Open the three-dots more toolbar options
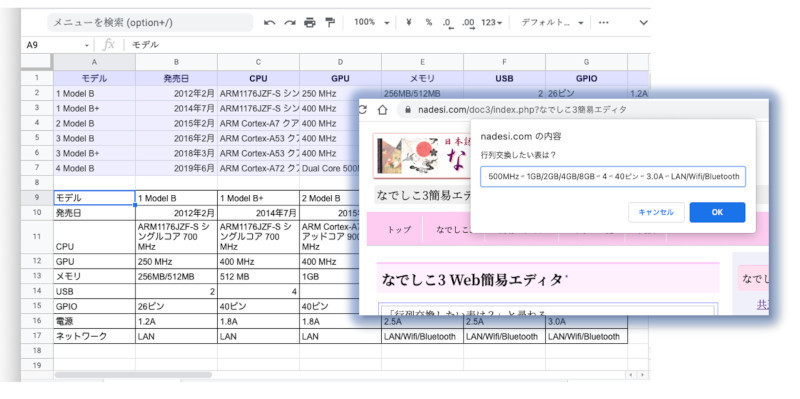800x399 pixels. tap(604, 22)
